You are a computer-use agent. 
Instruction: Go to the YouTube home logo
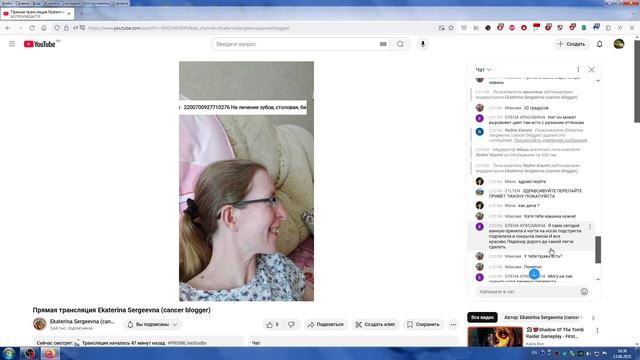coord(40,44)
